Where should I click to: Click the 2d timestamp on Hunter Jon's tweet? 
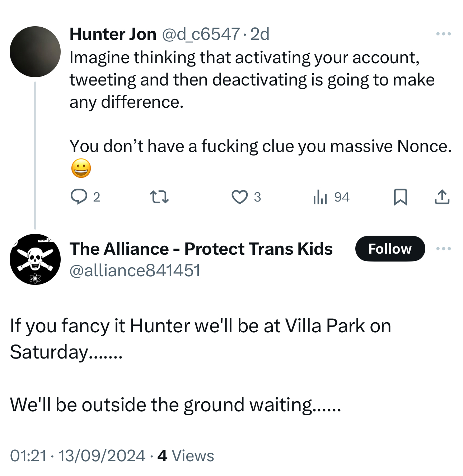pos(260,34)
